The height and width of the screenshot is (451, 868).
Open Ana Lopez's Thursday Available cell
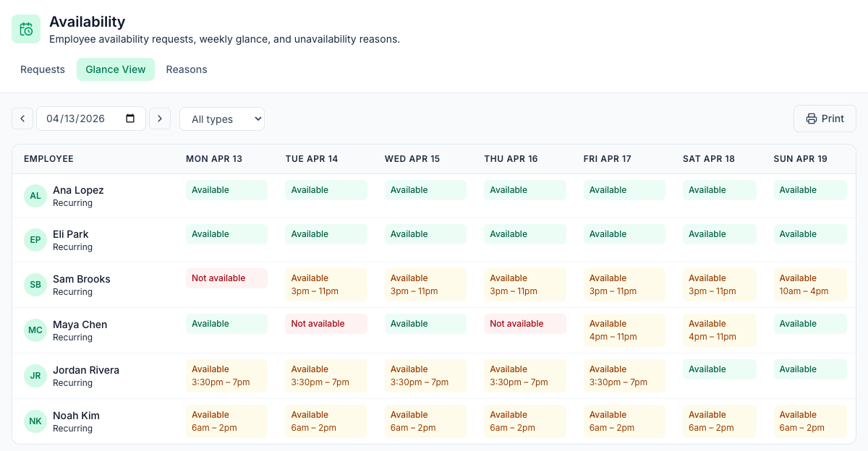525,190
